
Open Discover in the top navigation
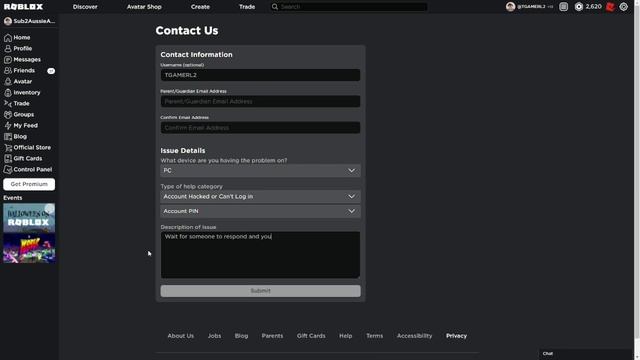(x=85, y=7)
